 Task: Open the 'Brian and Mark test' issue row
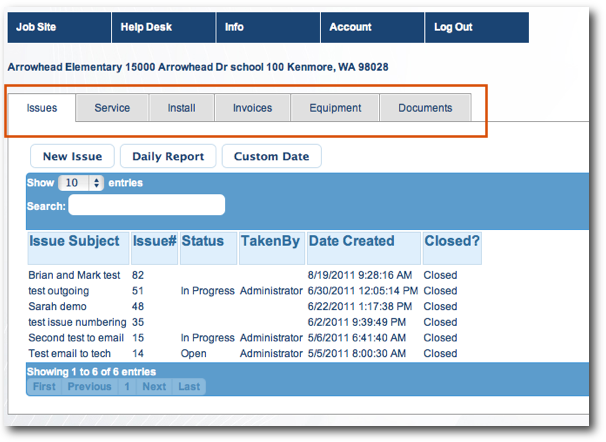tap(75, 275)
